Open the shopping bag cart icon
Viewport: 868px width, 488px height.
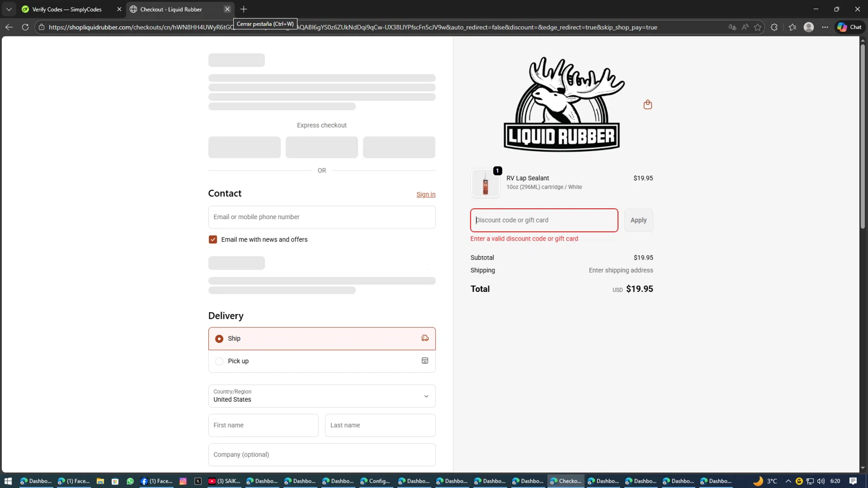(x=648, y=105)
